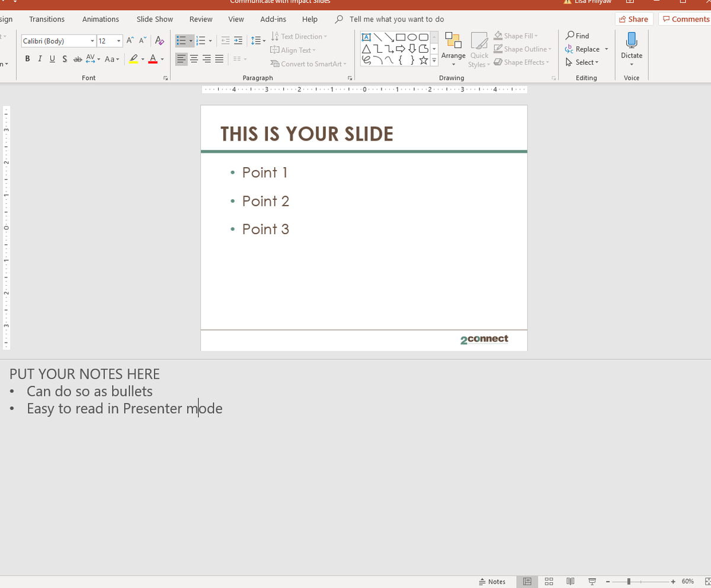
Task: Open the Transitions tab
Action: point(47,19)
